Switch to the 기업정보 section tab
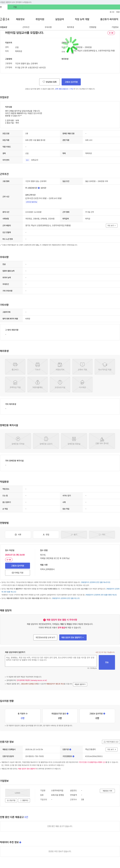 click(x=115, y=27)
